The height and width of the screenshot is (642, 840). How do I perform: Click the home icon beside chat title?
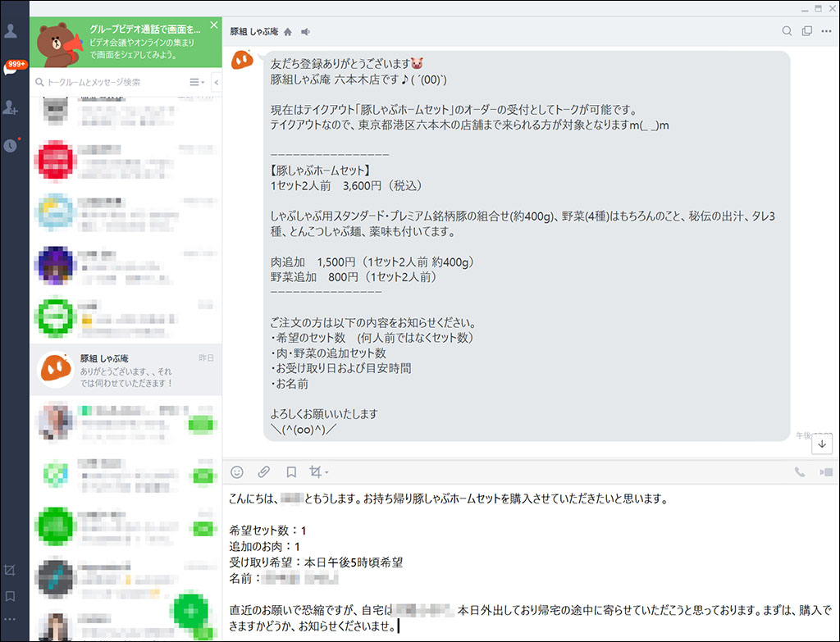coord(288,32)
